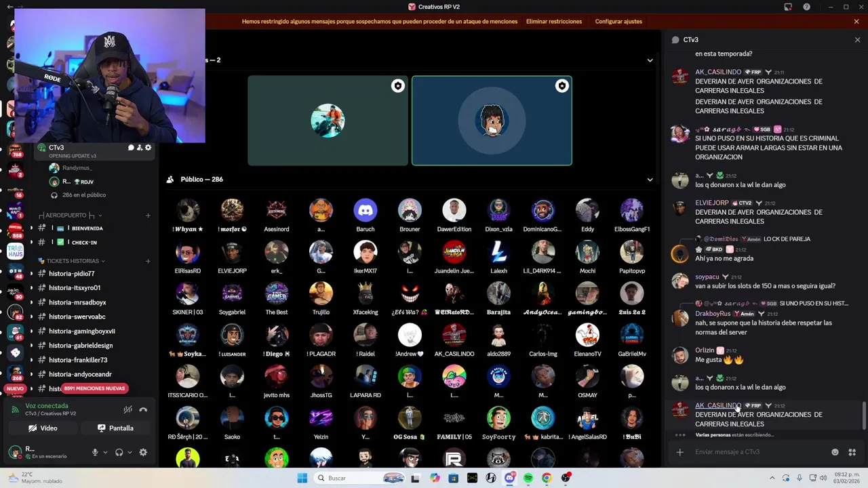Open Google Chrome from the taskbar

[x=547, y=478]
